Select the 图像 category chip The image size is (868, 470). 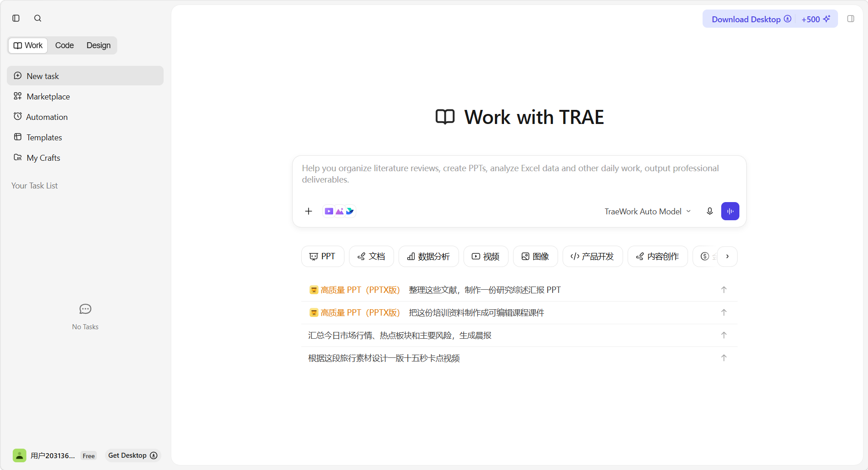[535, 257]
